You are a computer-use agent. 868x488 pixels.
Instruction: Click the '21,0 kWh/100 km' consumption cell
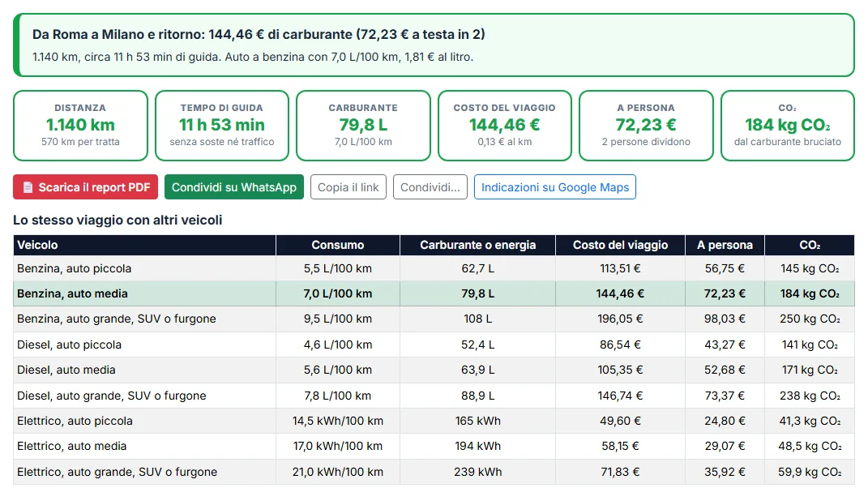pos(338,472)
